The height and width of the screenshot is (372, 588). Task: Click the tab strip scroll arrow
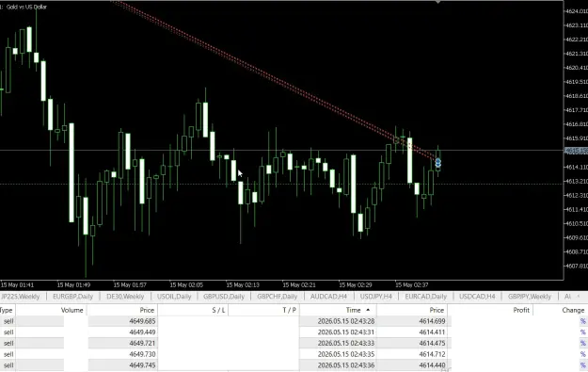[x=579, y=297]
